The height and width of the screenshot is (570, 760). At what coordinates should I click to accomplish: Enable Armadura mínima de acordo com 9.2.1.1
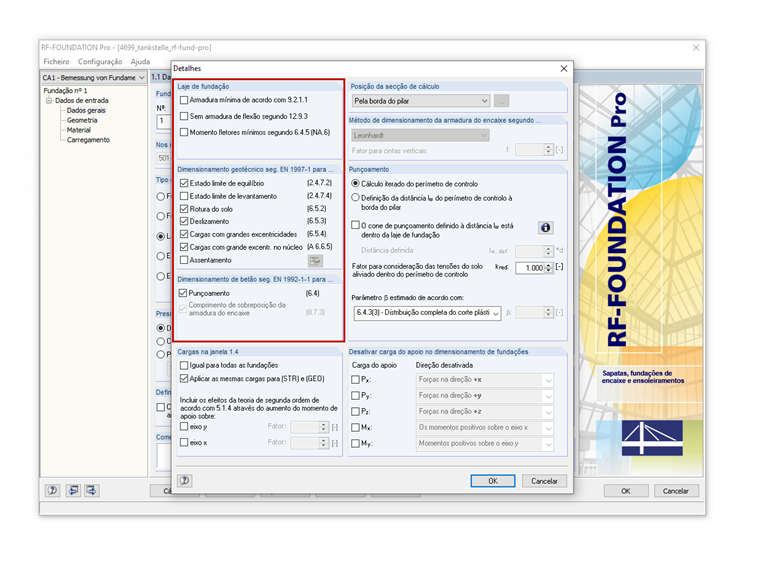coord(184,100)
